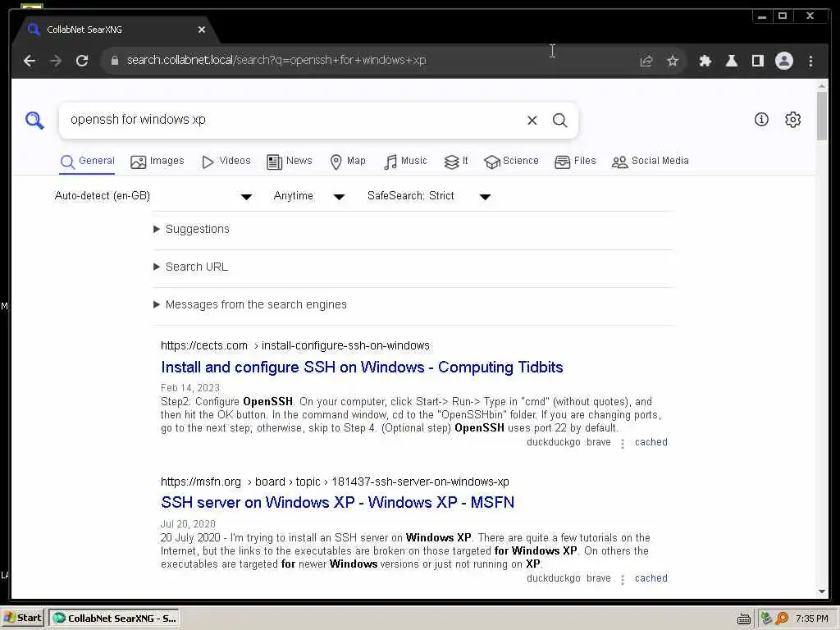Open the SafeSearch: Strict dropdown
The image size is (840, 630).
coord(429,196)
